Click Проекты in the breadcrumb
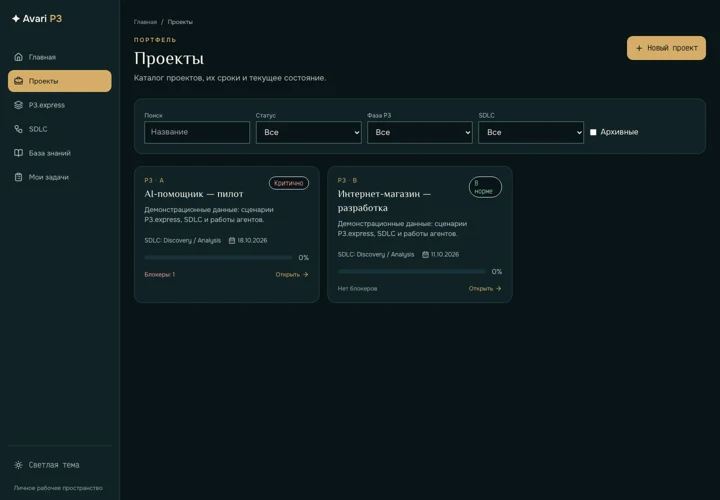Screen dimensions: 720x500 click(x=180, y=22)
